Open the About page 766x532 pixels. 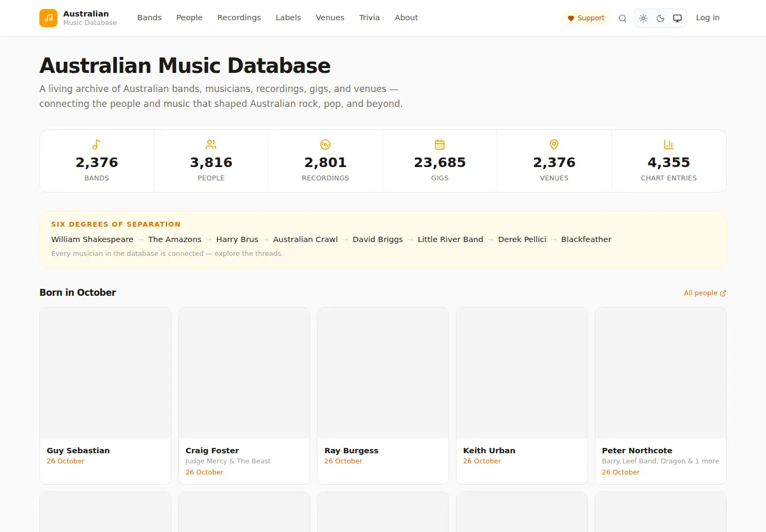click(406, 18)
